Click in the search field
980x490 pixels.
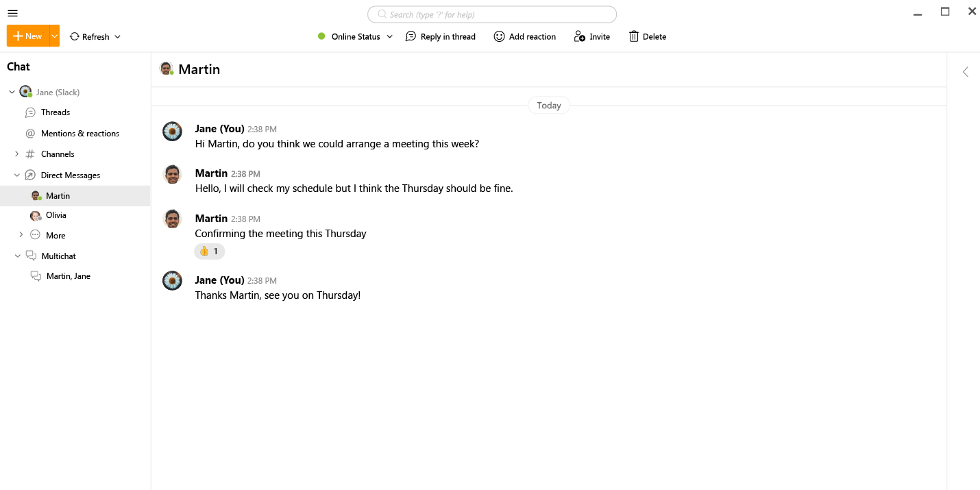(x=492, y=14)
